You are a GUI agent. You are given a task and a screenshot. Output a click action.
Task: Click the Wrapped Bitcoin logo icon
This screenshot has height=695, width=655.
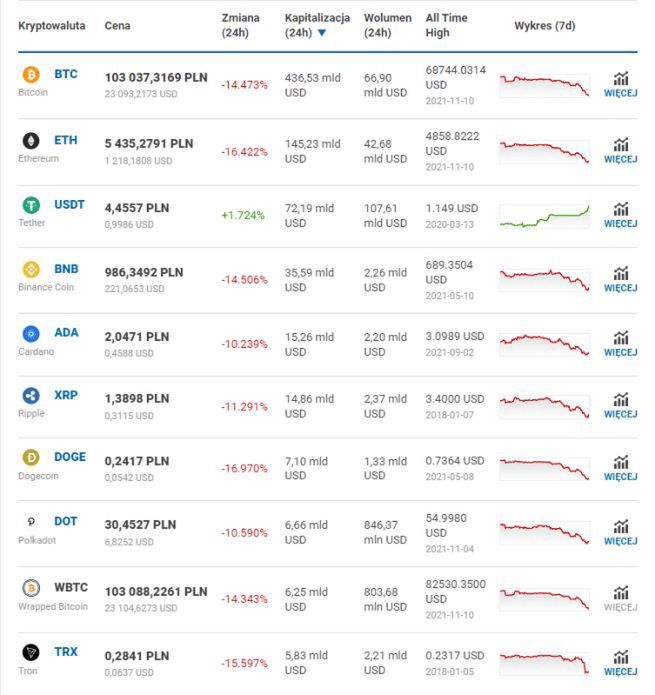click(x=30, y=587)
